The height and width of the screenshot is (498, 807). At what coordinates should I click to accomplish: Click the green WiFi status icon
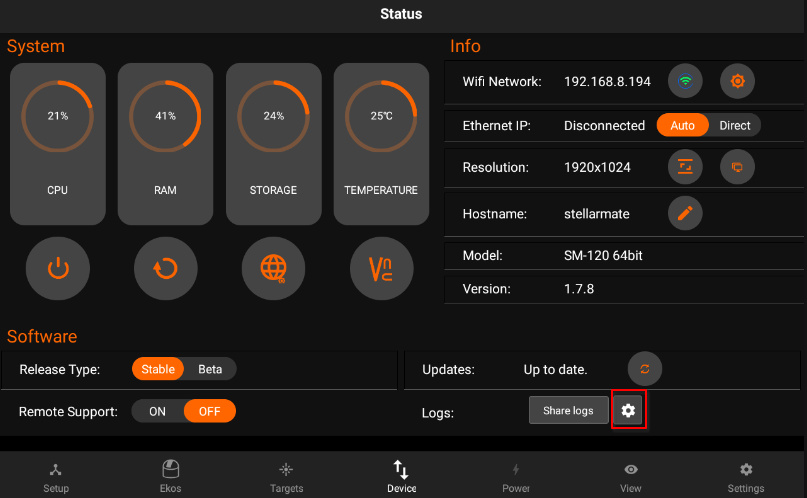685,81
